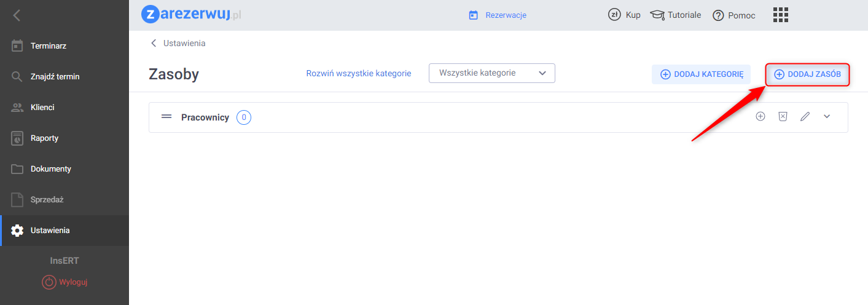
Task: Click the Ustawienia gear icon
Action: [17, 231]
